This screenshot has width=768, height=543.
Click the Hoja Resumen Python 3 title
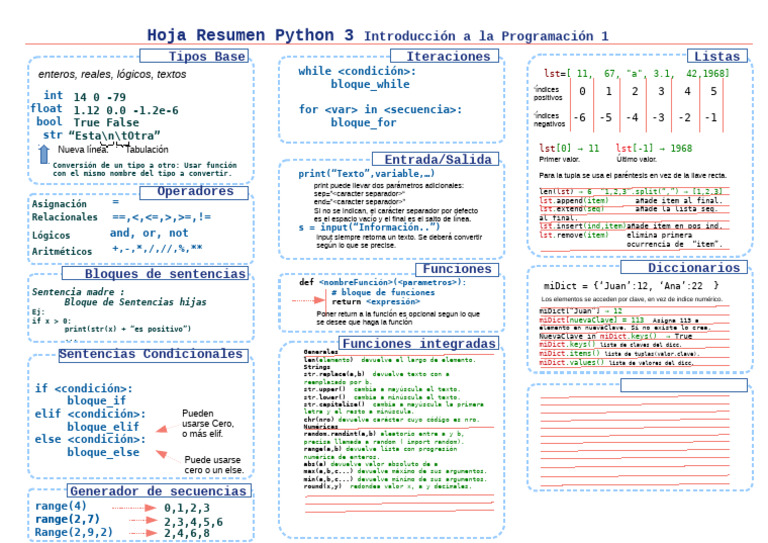250,34
